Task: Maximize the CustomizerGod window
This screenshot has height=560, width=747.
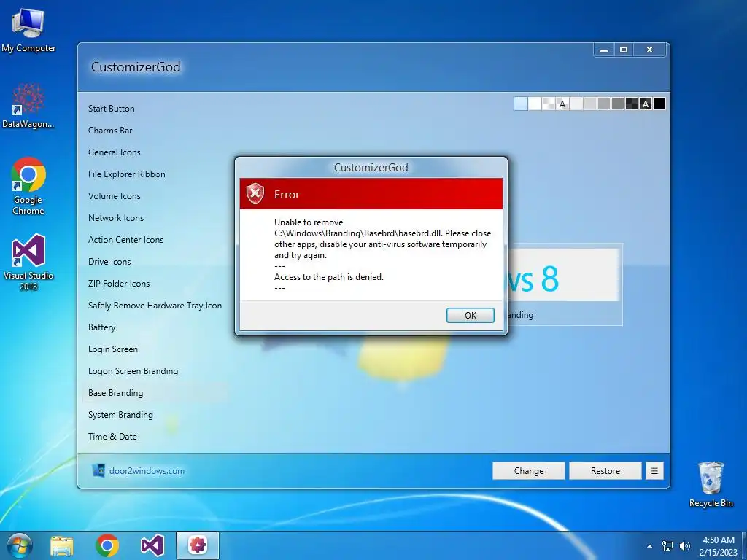Action: 624,50
